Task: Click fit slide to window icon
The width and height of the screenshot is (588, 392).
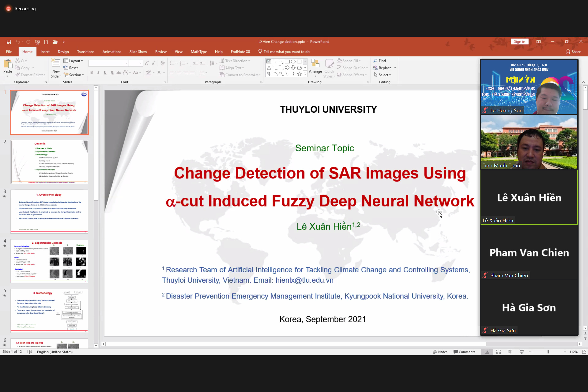Action: 584,352
